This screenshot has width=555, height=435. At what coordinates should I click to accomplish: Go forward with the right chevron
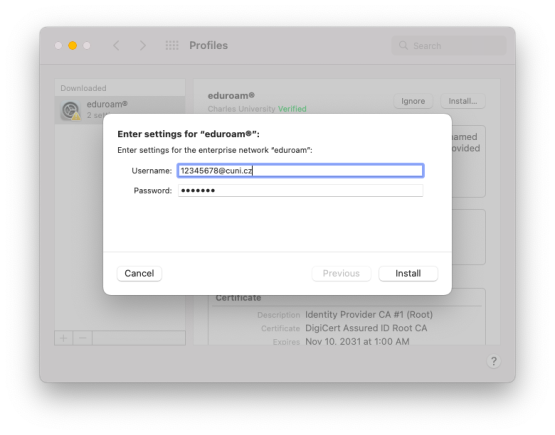click(143, 45)
